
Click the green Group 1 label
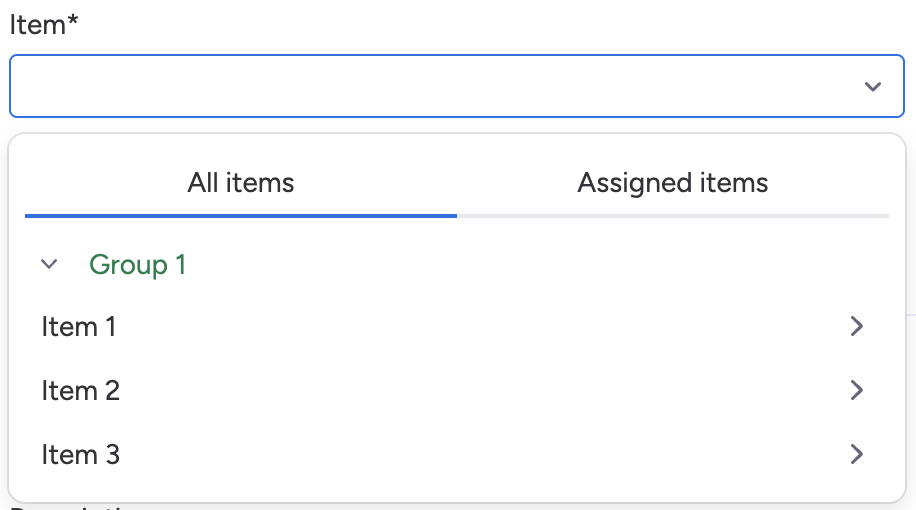(138, 264)
